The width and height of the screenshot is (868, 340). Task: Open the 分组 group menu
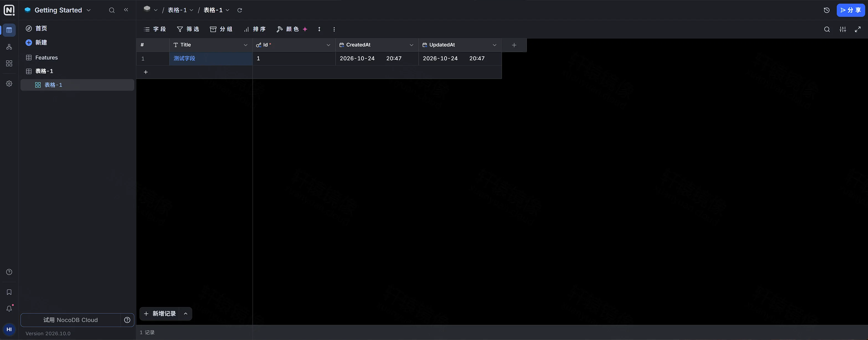click(x=221, y=29)
